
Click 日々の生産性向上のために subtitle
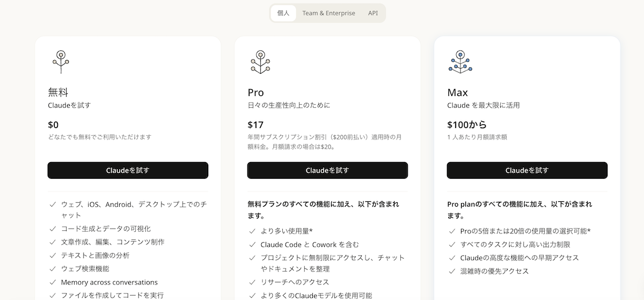289,105
